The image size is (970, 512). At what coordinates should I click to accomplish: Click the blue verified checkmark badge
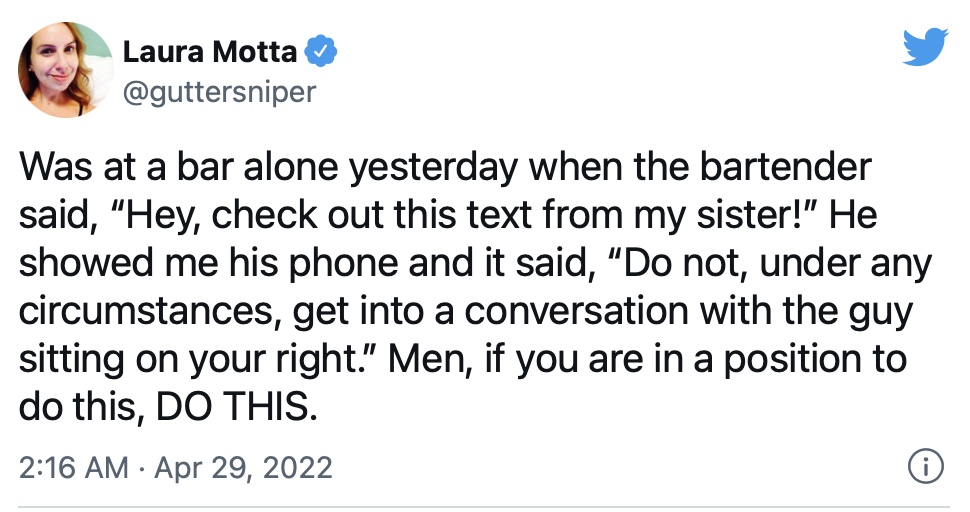[320, 51]
